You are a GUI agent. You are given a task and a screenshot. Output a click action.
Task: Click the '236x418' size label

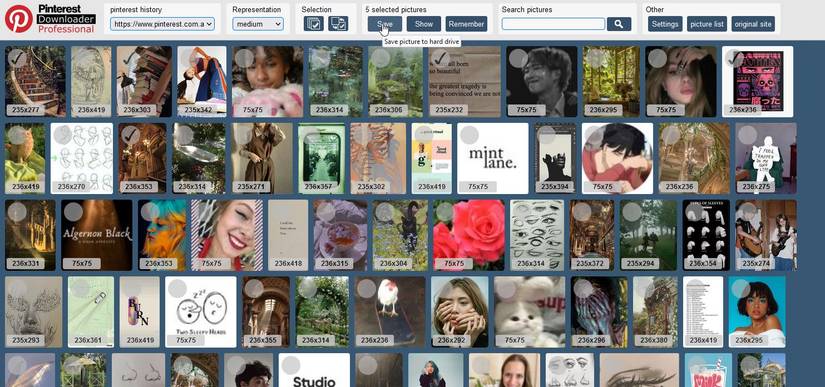288,263
